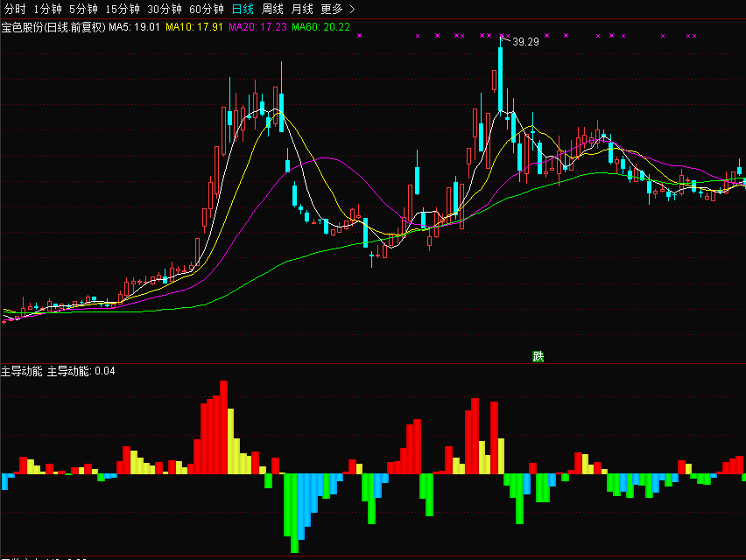Select the 30分钟 period tab

pyautogui.click(x=165, y=9)
